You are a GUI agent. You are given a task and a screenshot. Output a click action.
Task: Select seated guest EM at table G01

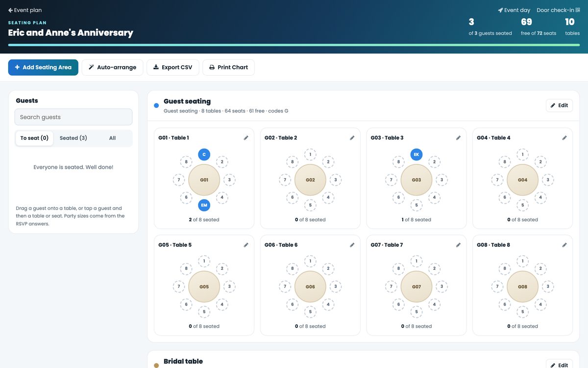(204, 205)
